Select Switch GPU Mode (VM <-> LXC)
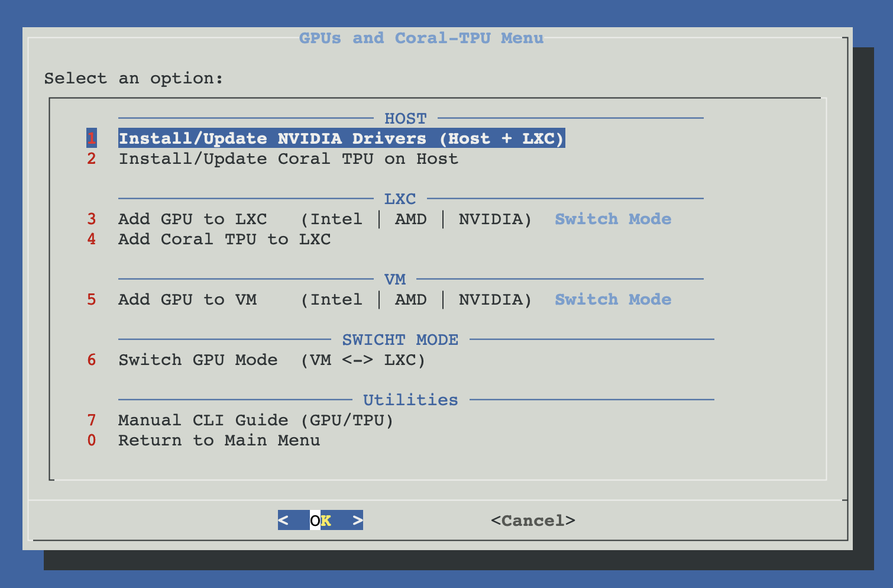Viewport: 893px width, 588px height. point(272,360)
